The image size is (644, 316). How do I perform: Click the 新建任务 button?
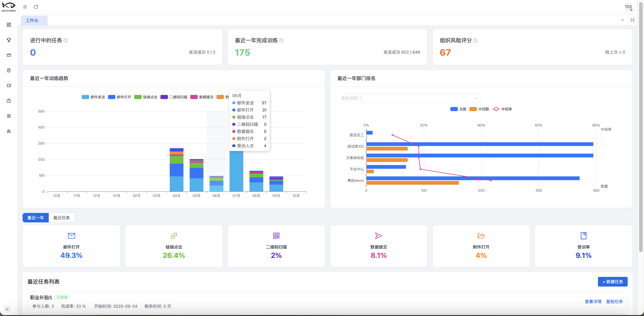click(x=612, y=282)
